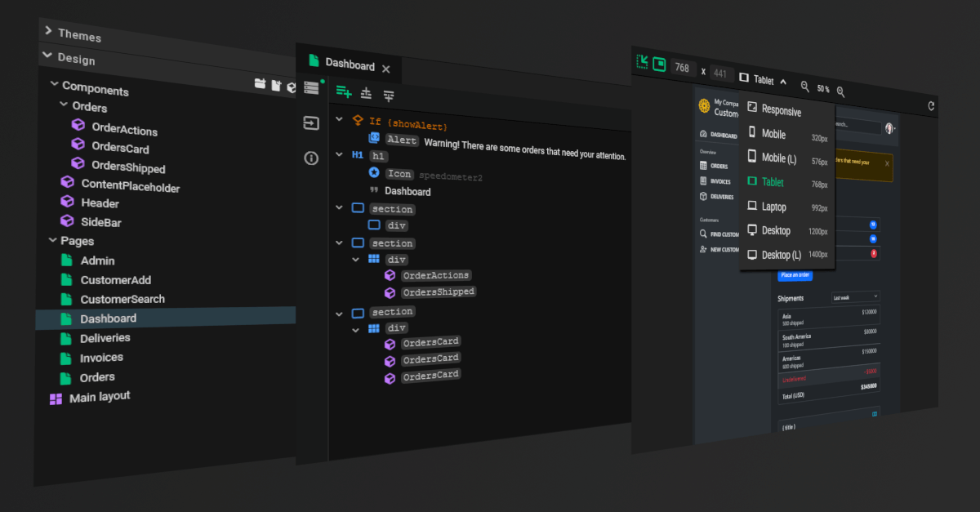Viewport: 980px width, 512px height.
Task: Click the 768 width input field
Action: tap(683, 68)
